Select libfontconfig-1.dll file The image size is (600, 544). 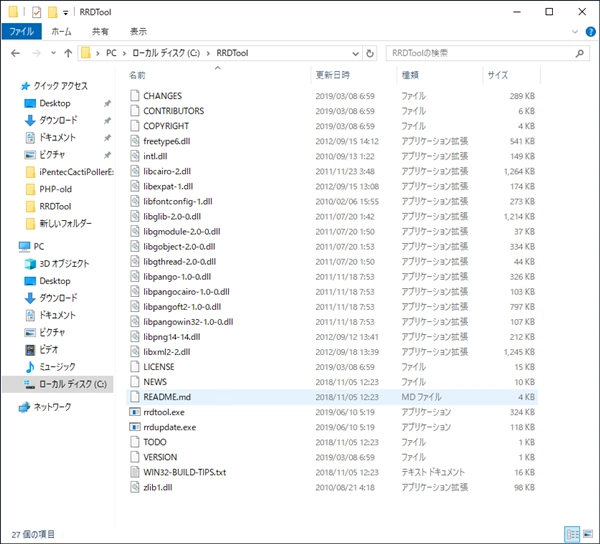(178, 202)
